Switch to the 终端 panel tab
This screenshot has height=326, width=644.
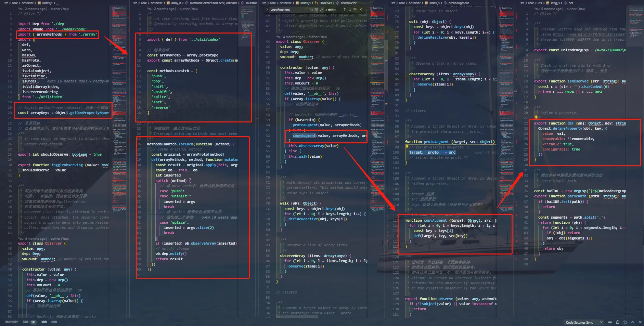[54, 322]
